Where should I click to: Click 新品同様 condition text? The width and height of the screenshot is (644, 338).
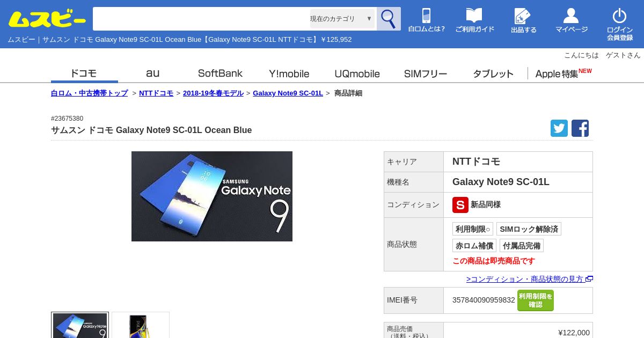pos(486,205)
